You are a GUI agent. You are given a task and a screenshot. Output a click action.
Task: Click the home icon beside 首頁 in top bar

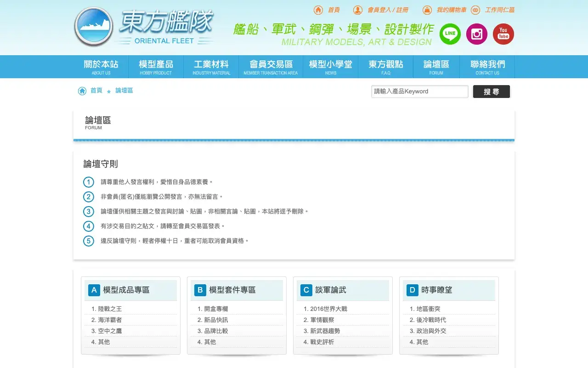click(x=318, y=10)
